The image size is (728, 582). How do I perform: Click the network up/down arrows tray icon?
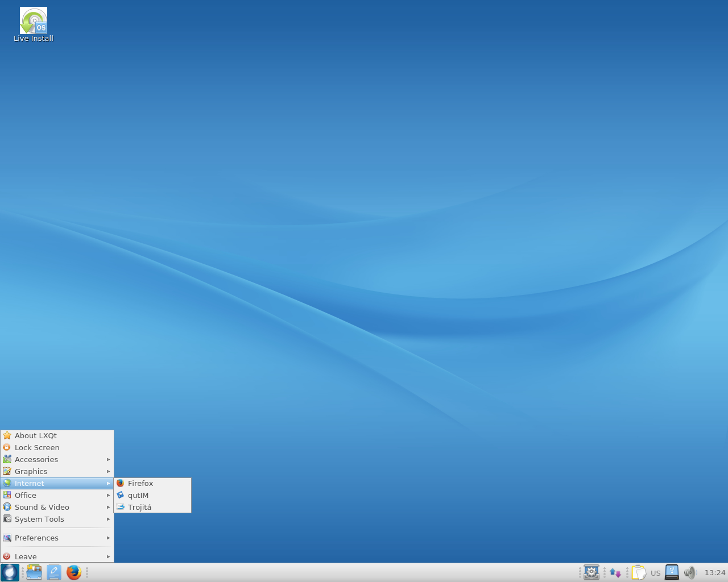pyautogui.click(x=615, y=573)
